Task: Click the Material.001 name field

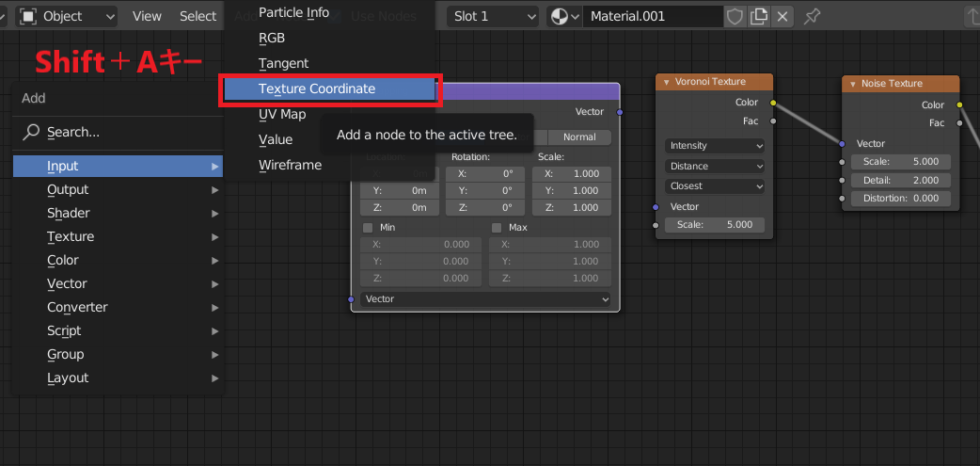Action: (653, 16)
